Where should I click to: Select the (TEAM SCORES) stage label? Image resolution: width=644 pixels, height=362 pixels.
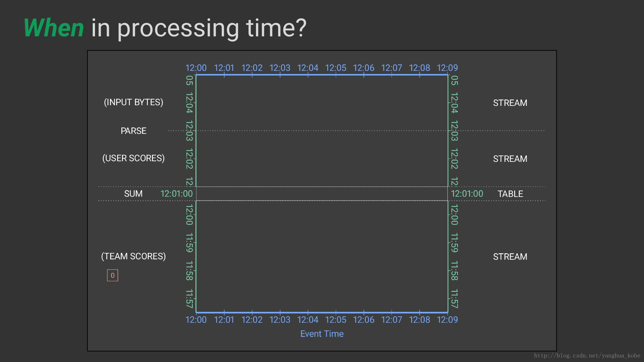click(133, 256)
